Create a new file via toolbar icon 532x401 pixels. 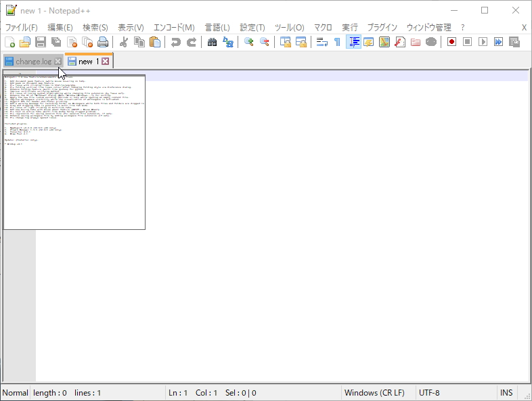[10, 42]
